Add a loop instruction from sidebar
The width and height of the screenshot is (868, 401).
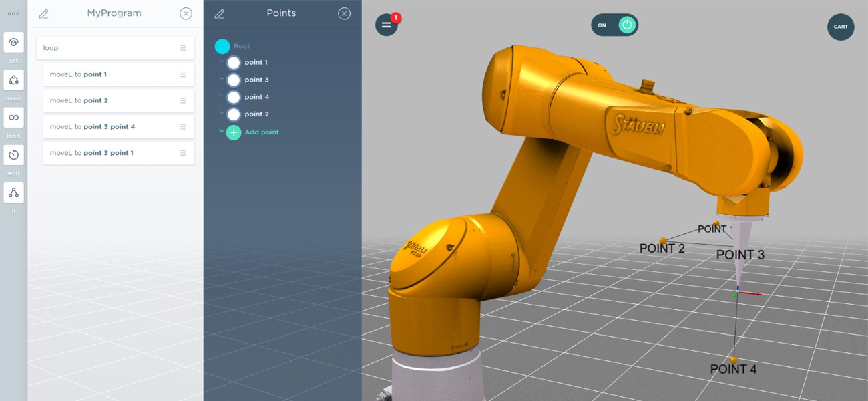tap(13, 118)
